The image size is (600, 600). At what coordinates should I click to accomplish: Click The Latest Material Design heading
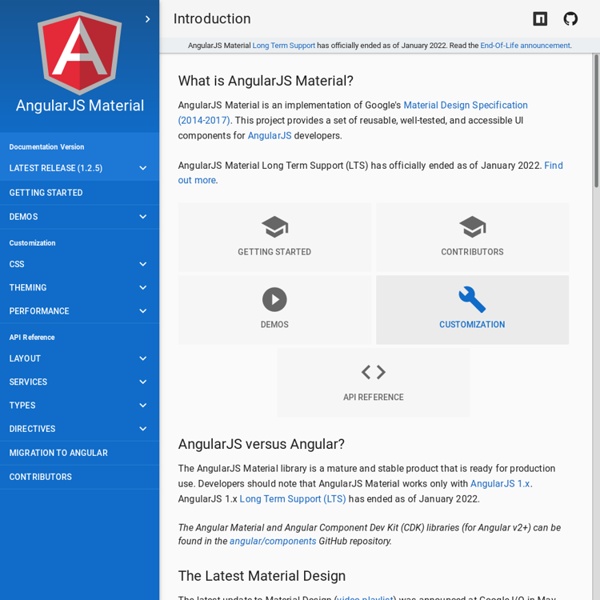[x=262, y=576]
